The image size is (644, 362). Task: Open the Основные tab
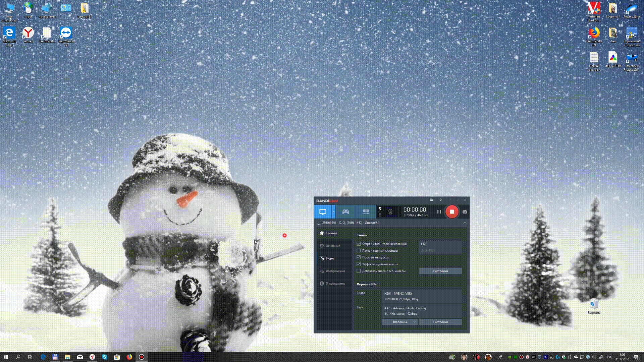point(334,246)
